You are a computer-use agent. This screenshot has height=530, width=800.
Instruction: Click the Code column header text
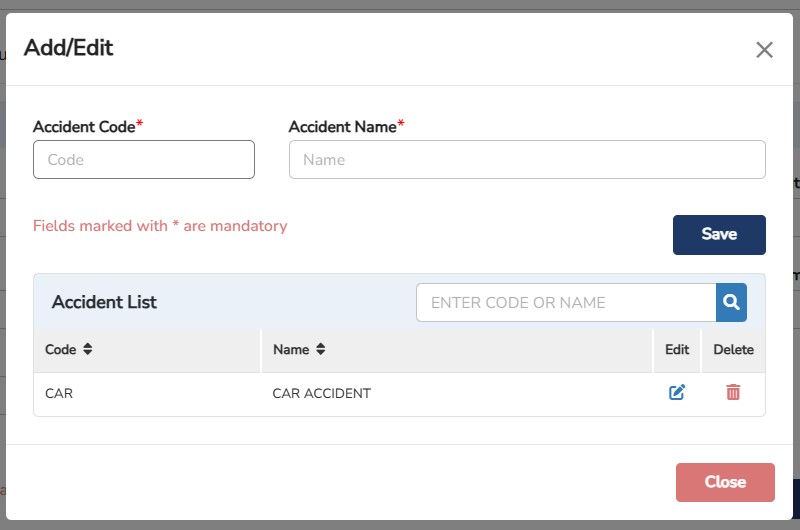point(60,350)
